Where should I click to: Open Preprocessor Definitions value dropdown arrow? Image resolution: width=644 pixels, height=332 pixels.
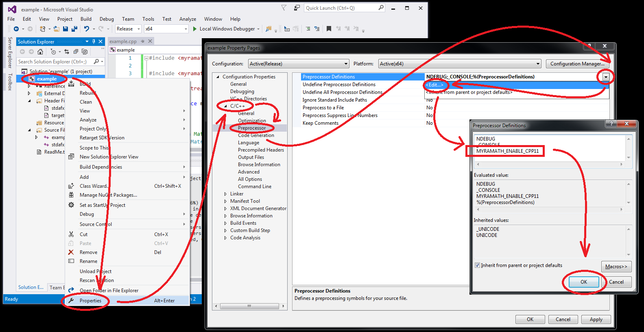tap(606, 77)
